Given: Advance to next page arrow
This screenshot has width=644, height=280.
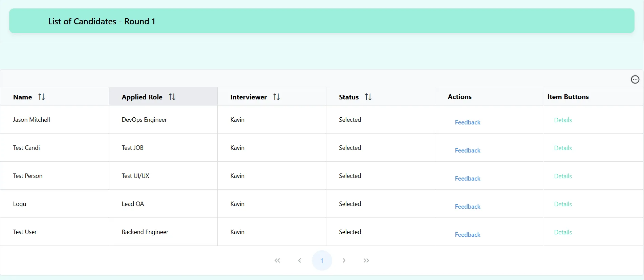Looking at the screenshot, I should click(x=344, y=260).
